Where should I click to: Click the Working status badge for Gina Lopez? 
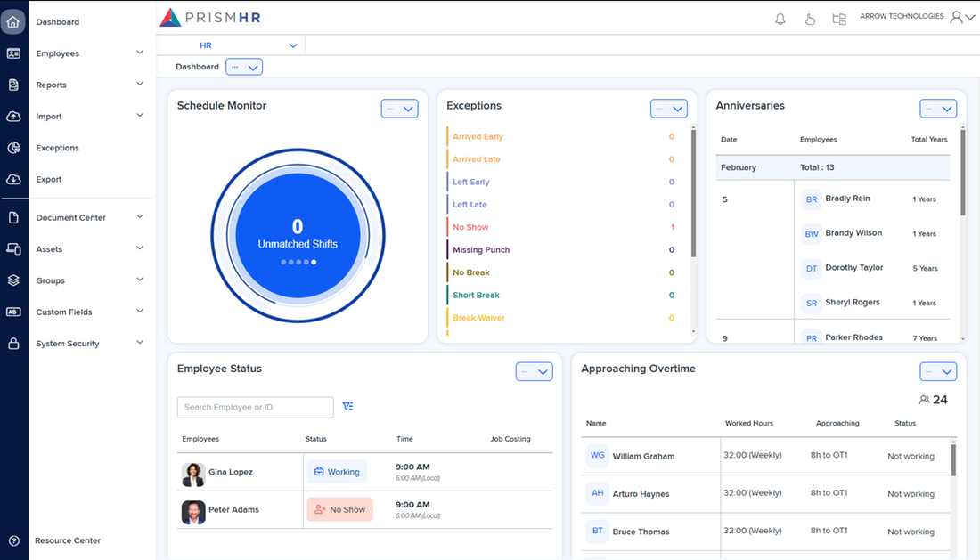tap(337, 472)
